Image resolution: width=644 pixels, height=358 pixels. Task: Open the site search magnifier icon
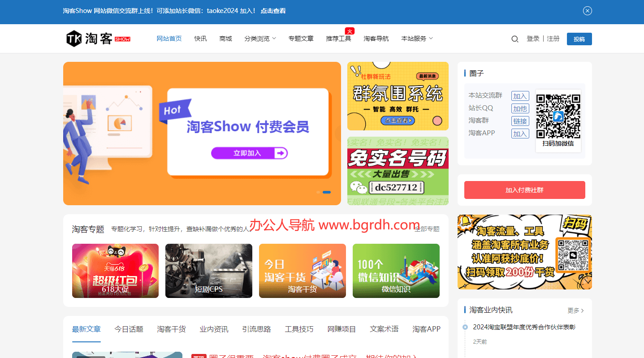514,39
